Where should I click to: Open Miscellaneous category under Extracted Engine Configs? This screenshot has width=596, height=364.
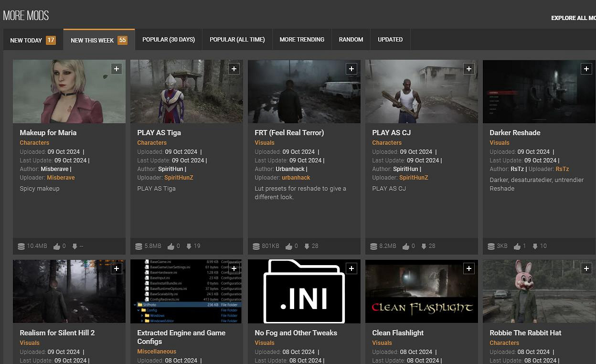[x=157, y=352]
